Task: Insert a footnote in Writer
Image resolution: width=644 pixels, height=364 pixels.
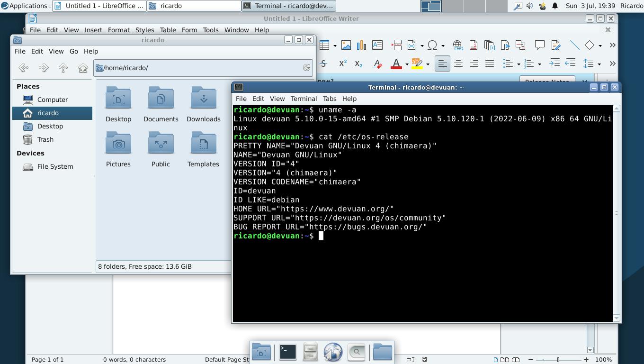Action: [474, 45]
